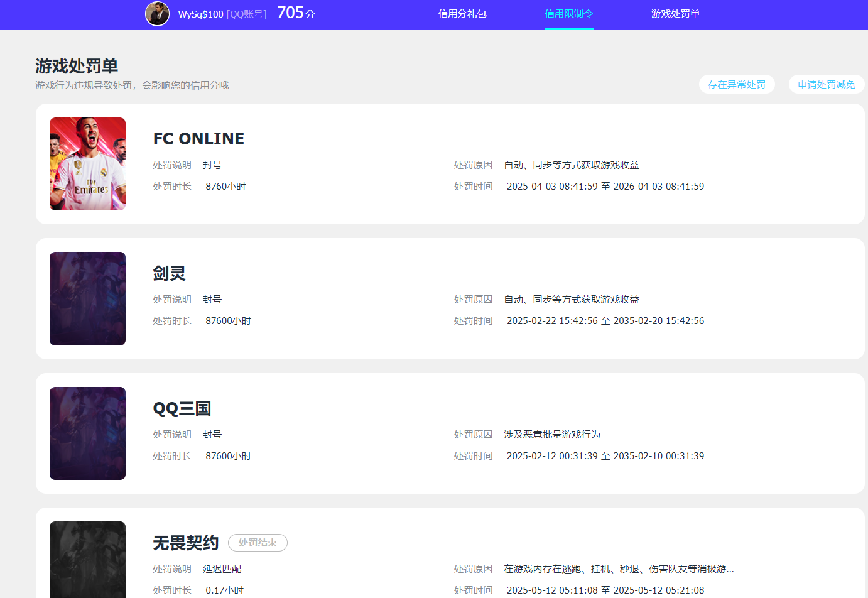Click the 处罚结束 status badge on 无畏契约
This screenshot has height=598, width=868.
[x=258, y=543]
